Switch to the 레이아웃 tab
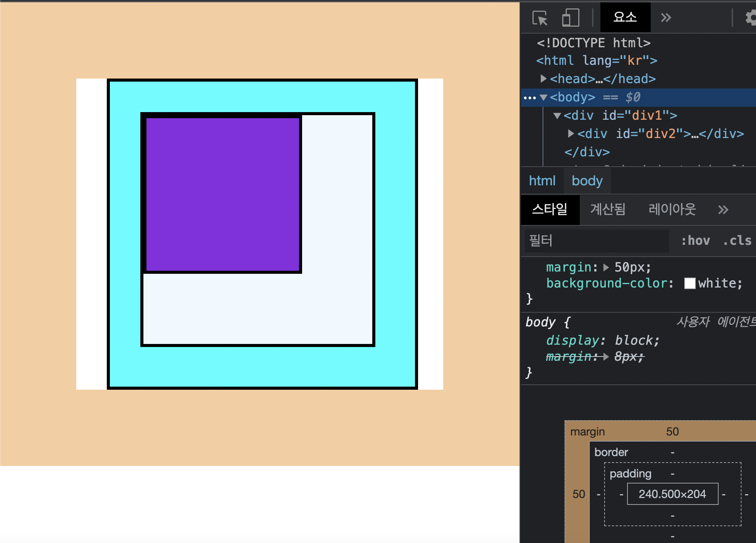The image size is (756, 543). pos(672,209)
